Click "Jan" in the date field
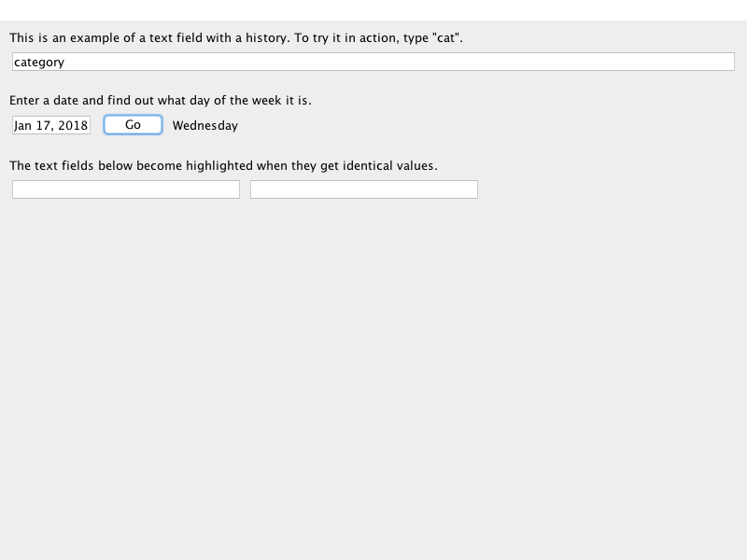This screenshot has height=560, width=747. point(23,125)
